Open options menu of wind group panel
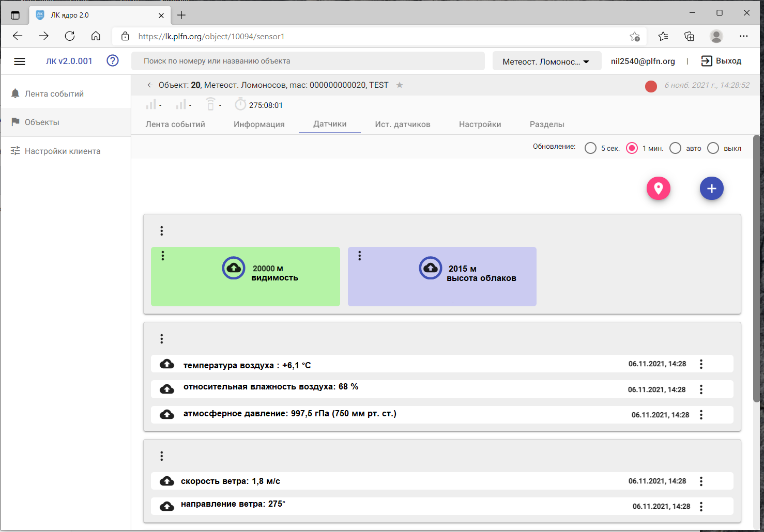Image resolution: width=764 pixels, height=532 pixels. (x=162, y=456)
